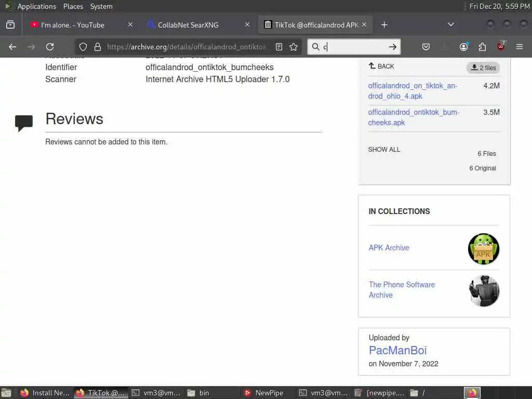Click BACK in download options
Image resolution: width=532 pixels, height=399 pixels.
[381, 66]
